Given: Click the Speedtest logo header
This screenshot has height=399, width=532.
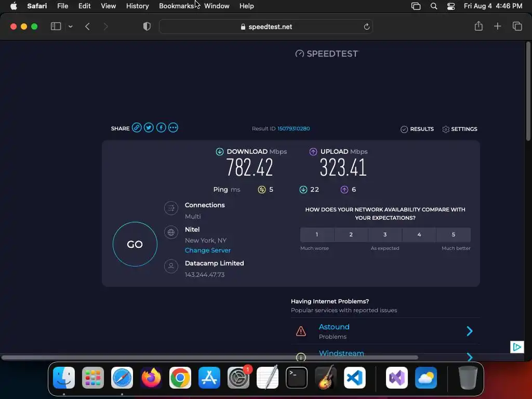Looking at the screenshot, I should (x=327, y=54).
